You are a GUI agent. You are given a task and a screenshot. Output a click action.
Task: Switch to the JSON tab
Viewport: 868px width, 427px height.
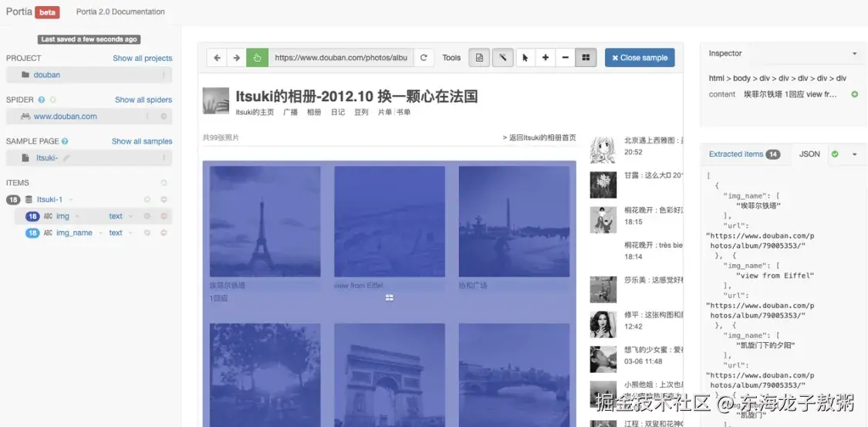click(x=809, y=154)
